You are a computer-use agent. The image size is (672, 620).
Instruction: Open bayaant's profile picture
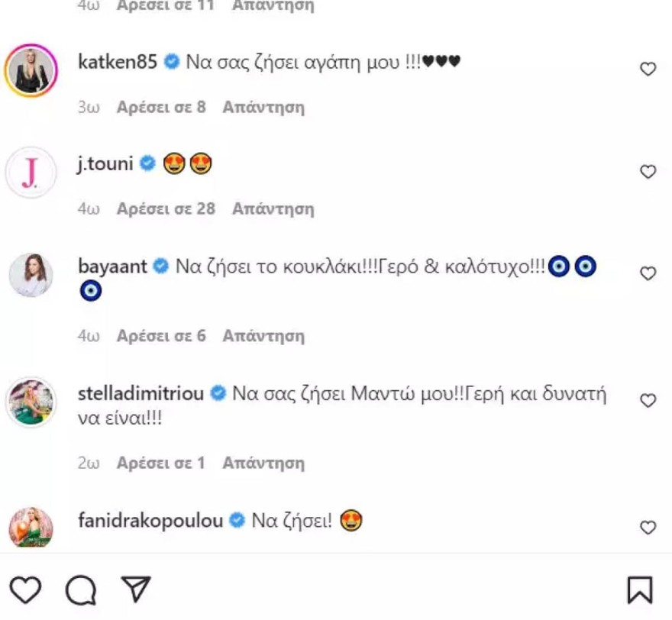pyautogui.click(x=31, y=275)
